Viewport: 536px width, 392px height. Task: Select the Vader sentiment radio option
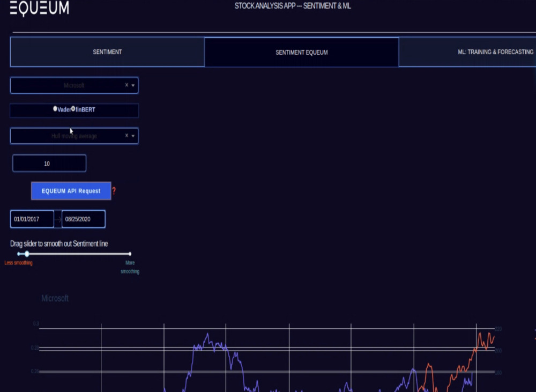(55, 109)
